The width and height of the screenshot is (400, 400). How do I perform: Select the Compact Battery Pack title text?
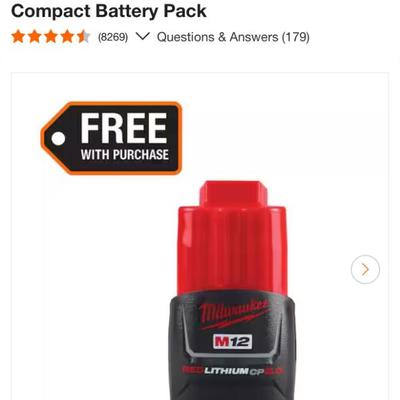(109, 11)
